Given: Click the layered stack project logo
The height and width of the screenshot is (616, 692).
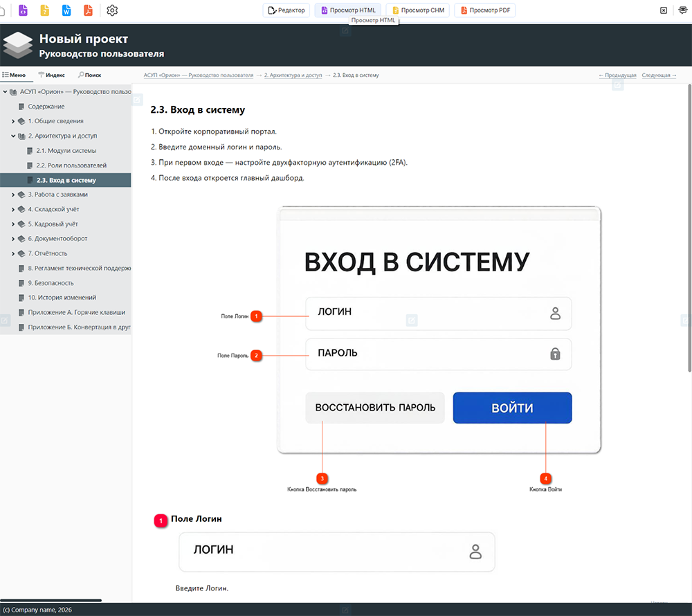Looking at the screenshot, I should pyautogui.click(x=18, y=45).
